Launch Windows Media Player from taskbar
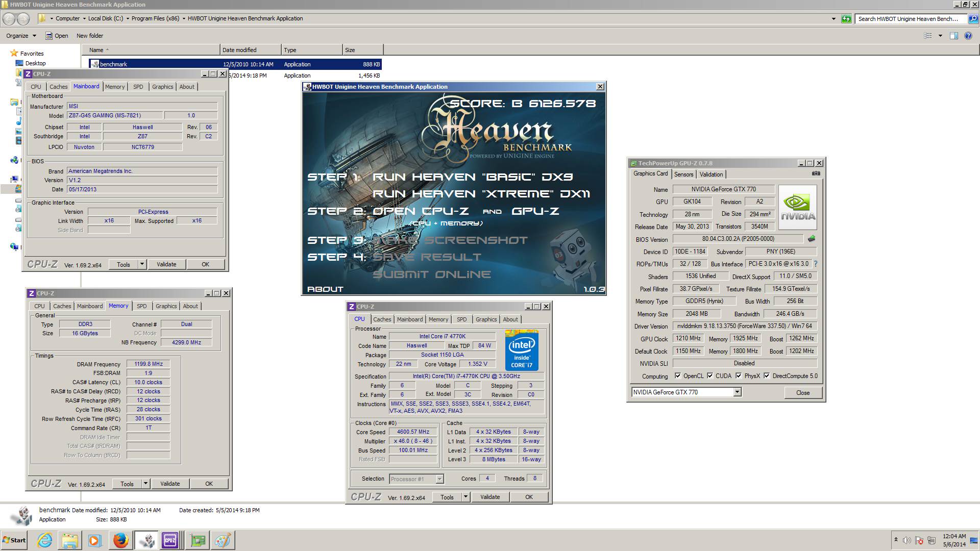The image size is (980, 551). (x=94, y=540)
